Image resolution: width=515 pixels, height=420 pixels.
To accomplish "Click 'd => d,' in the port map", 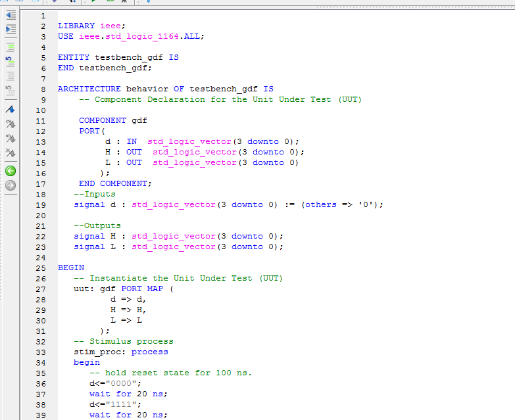I will pyautogui.click(x=128, y=299).
